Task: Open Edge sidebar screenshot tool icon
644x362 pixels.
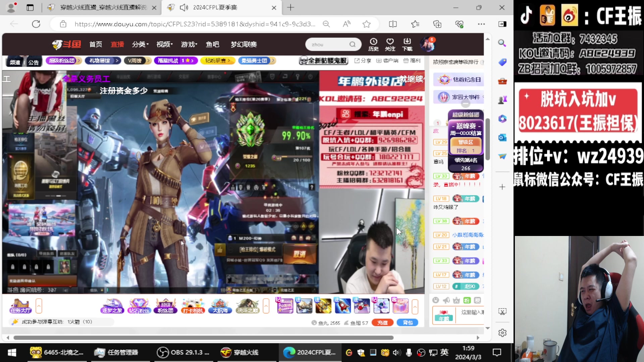Action: [502, 312]
